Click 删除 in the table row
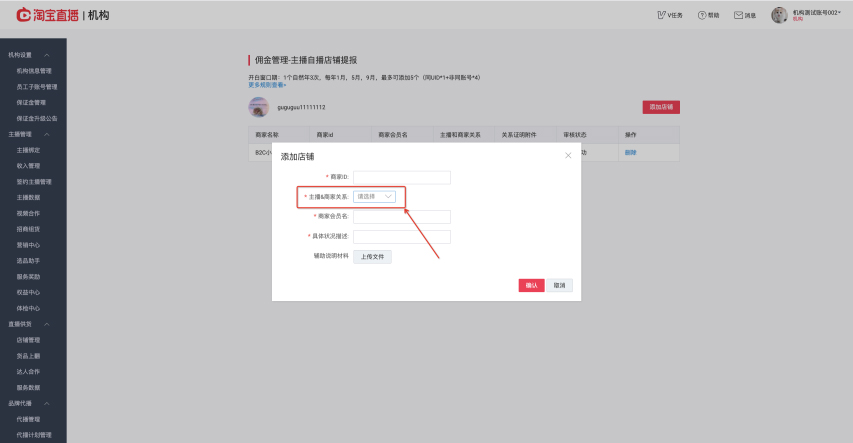Image resolution: width=853 pixels, height=443 pixels. (631, 152)
